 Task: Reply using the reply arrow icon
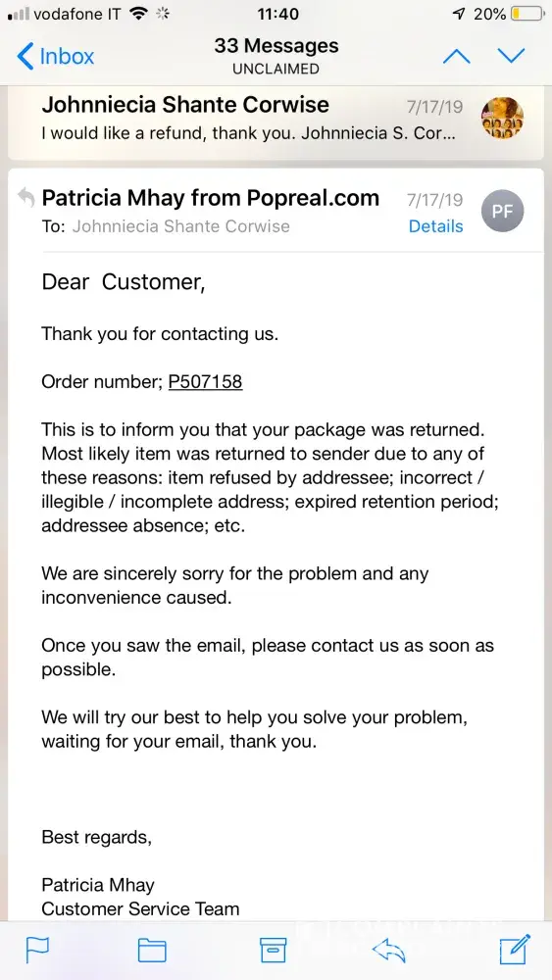(389, 950)
